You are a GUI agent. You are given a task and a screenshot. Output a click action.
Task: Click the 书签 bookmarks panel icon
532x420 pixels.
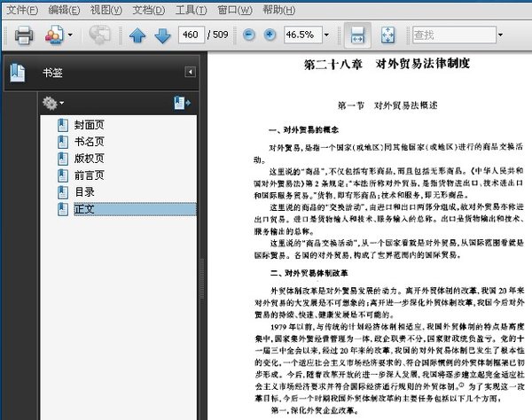click(18, 73)
